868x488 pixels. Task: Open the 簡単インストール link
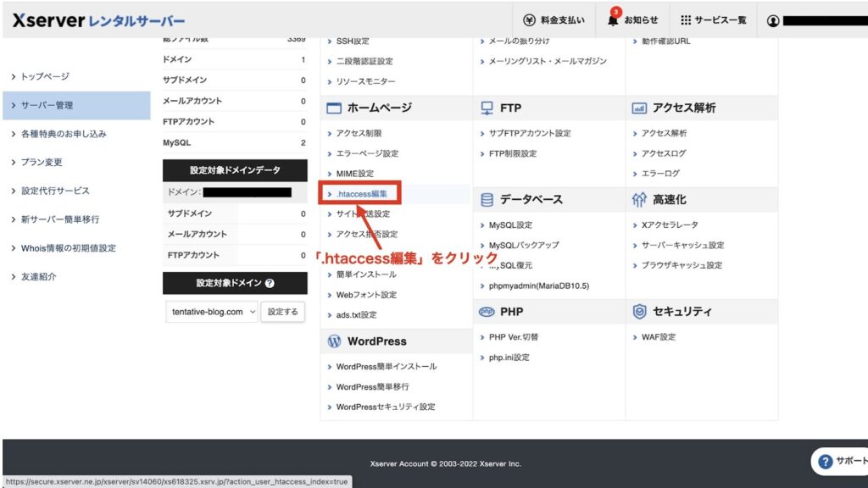click(366, 274)
